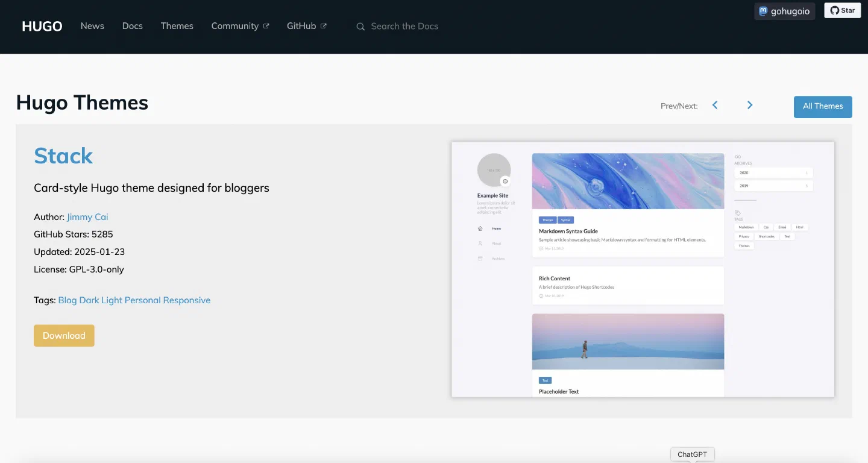Select the Blog tag
Screen dimensions: 868x463
pos(68,300)
